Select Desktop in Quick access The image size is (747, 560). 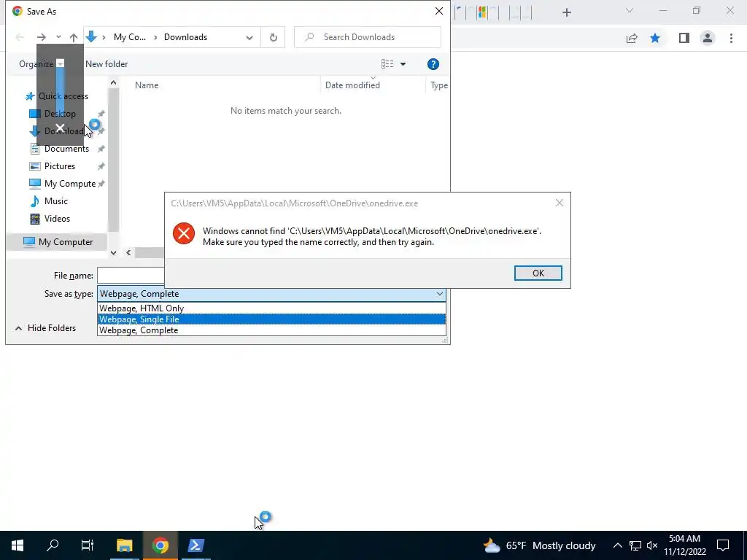click(x=60, y=113)
